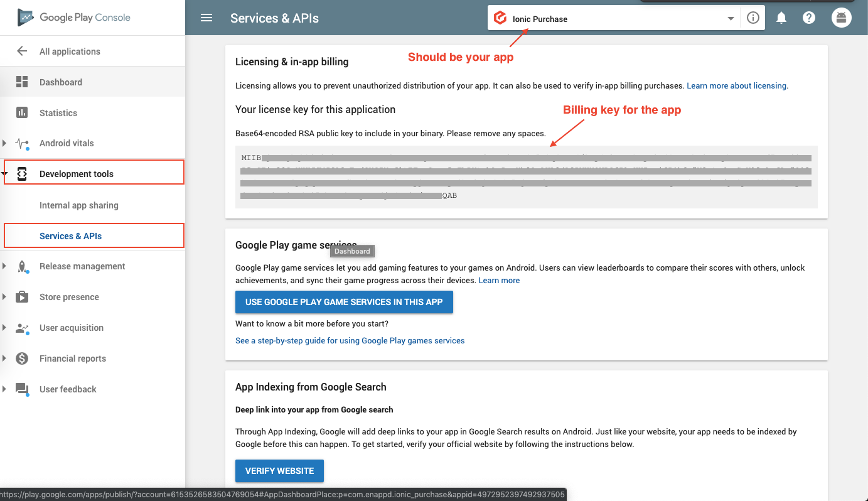868x501 pixels.
Task: Click the Store presence shopping bag icon
Action: [x=22, y=297]
